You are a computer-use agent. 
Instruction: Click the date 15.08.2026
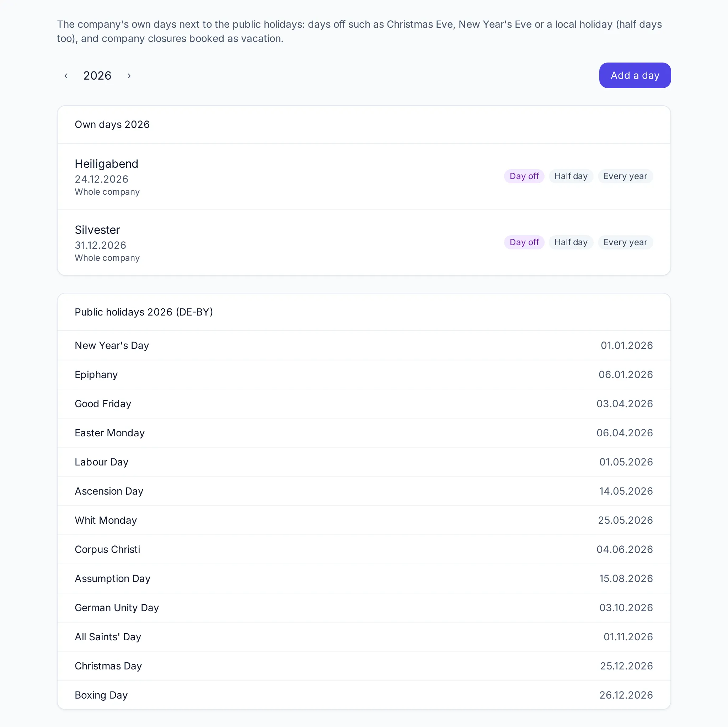626,578
